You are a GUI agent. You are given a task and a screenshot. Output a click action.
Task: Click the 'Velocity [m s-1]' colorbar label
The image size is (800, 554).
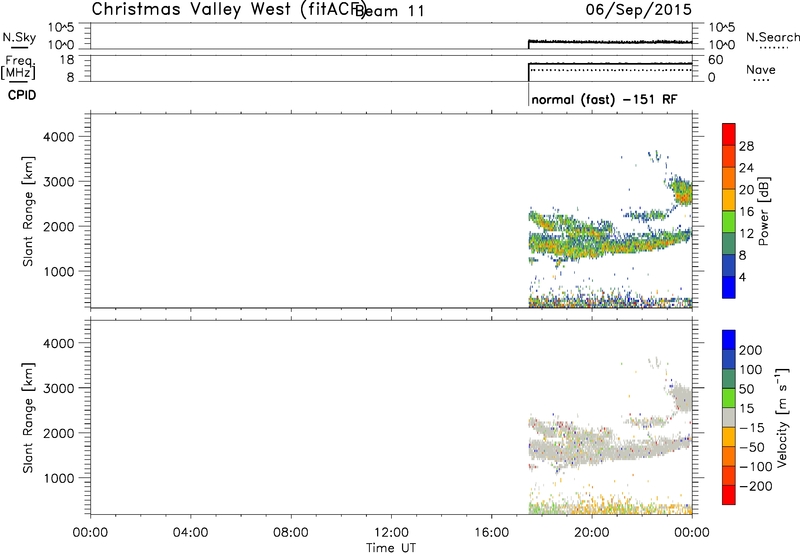click(x=782, y=417)
